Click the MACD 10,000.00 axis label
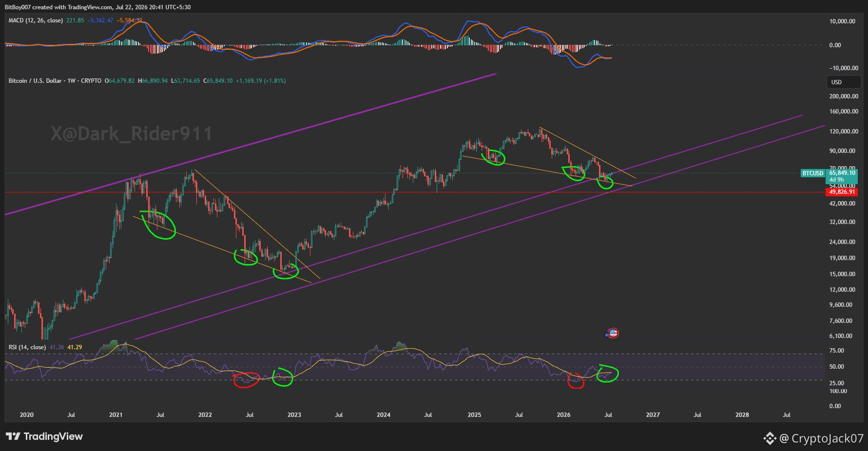868x451 pixels. coord(843,21)
